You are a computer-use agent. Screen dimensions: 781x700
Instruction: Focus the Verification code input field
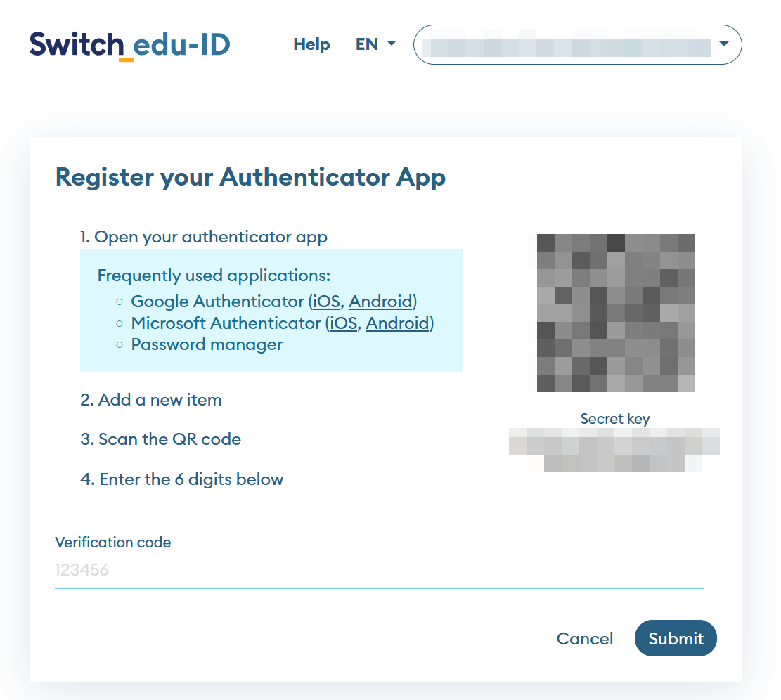tap(379, 570)
